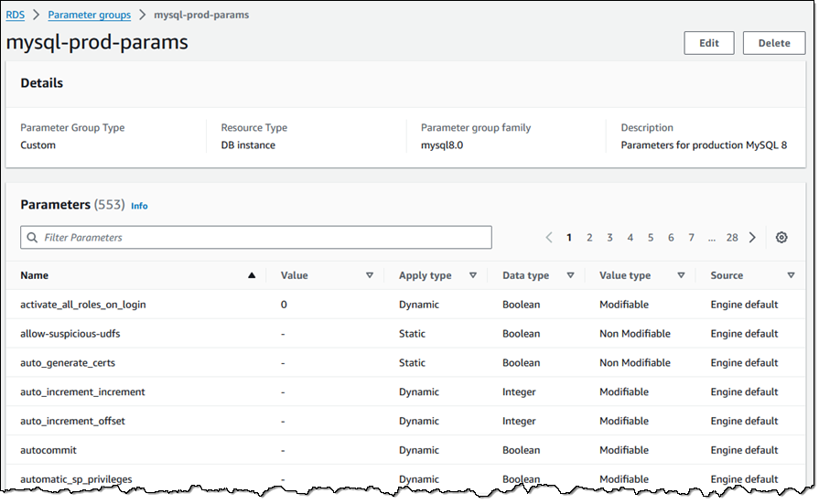Click the Edit button
This screenshot has height=504, width=819.
[708, 43]
